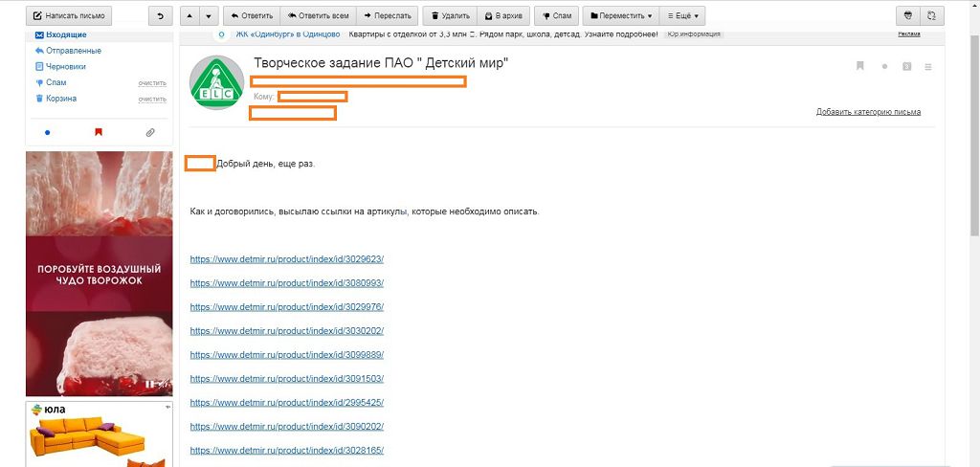Screen dimensions: 980x467
Task: Open link ending with id/3080993/
Action: [287, 283]
